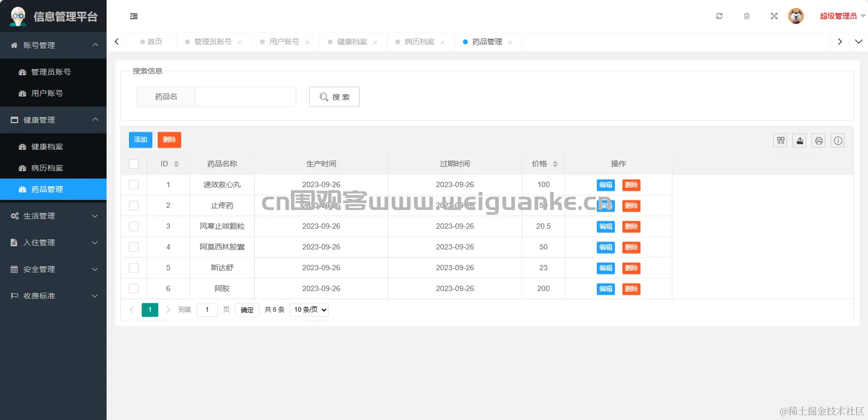Click the 确定 pagination confirm button

tap(247, 310)
